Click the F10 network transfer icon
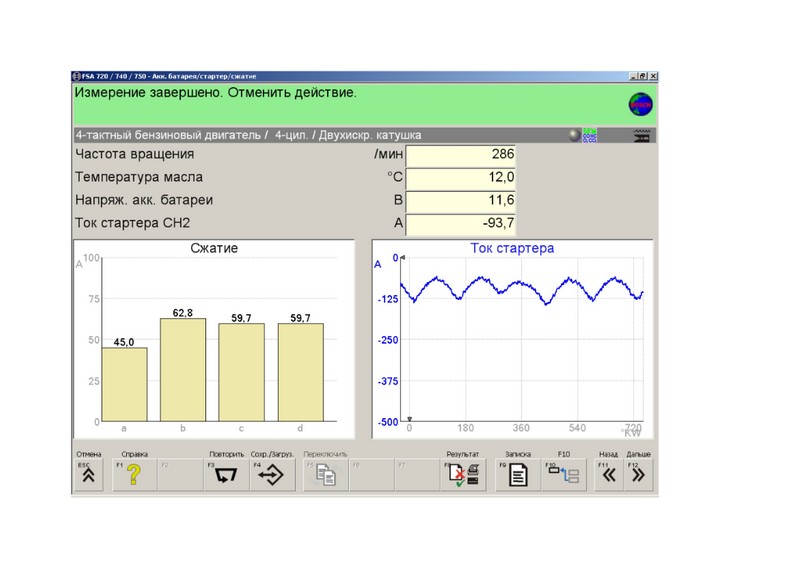 pyautogui.click(x=564, y=476)
